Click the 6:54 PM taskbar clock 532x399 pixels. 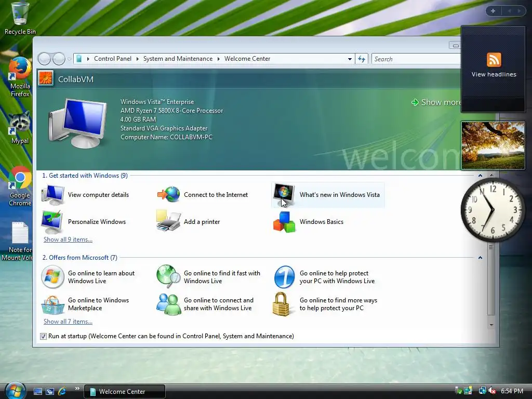tap(512, 391)
